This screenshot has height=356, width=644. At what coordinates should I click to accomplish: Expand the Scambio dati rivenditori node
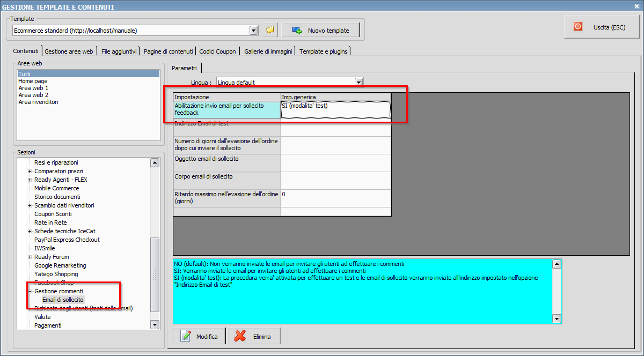[30, 205]
